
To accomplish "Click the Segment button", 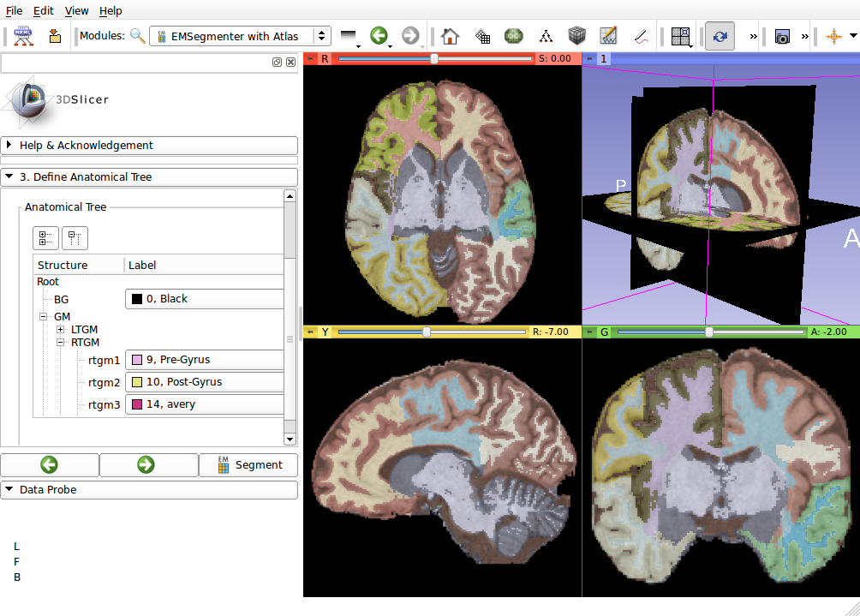I will pos(248,465).
